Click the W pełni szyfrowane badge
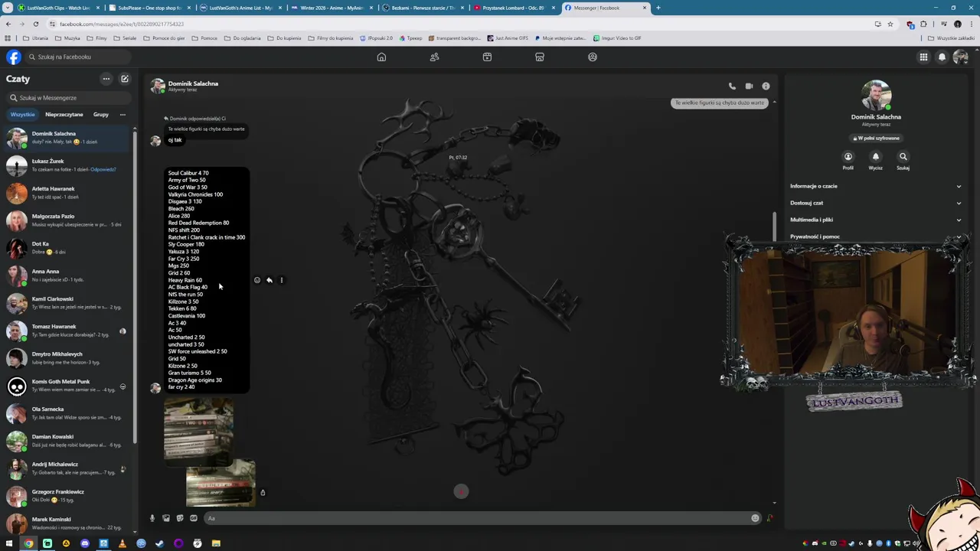980x551 pixels. point(877,139)
